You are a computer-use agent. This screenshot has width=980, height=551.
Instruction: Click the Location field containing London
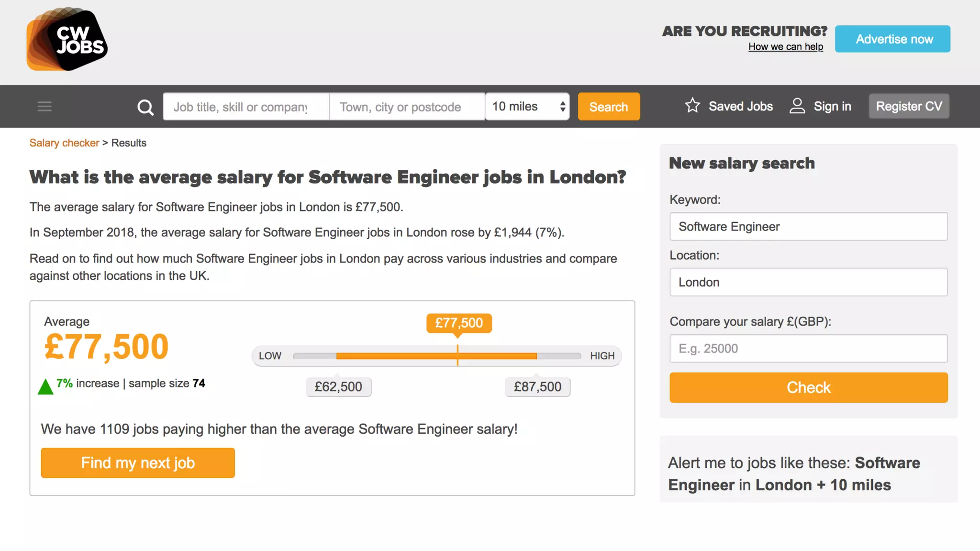click(808, 282)
